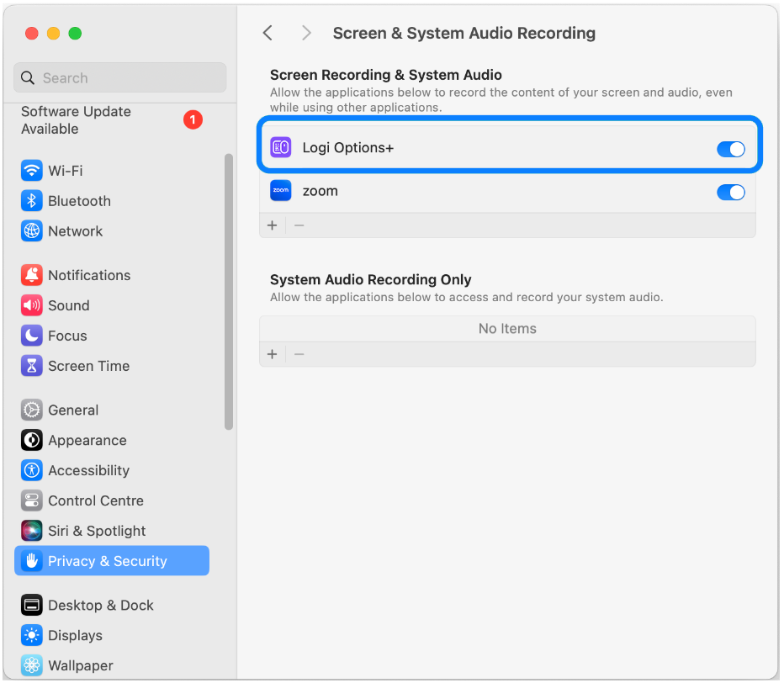Viewport: 784px width, 683px height.
Task: Add app to Screen Recording list
Action: [272, 225]
